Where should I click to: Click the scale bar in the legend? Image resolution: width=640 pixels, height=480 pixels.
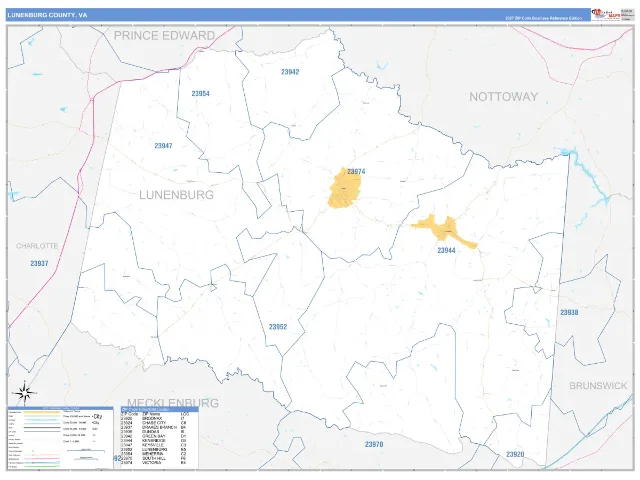[x=86, y=450]
